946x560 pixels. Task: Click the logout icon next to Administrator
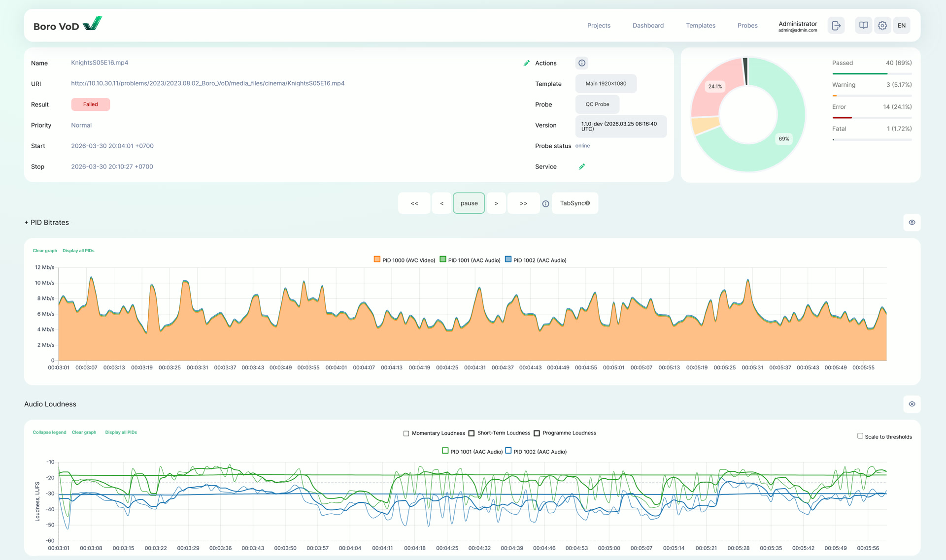click(836, 26)
